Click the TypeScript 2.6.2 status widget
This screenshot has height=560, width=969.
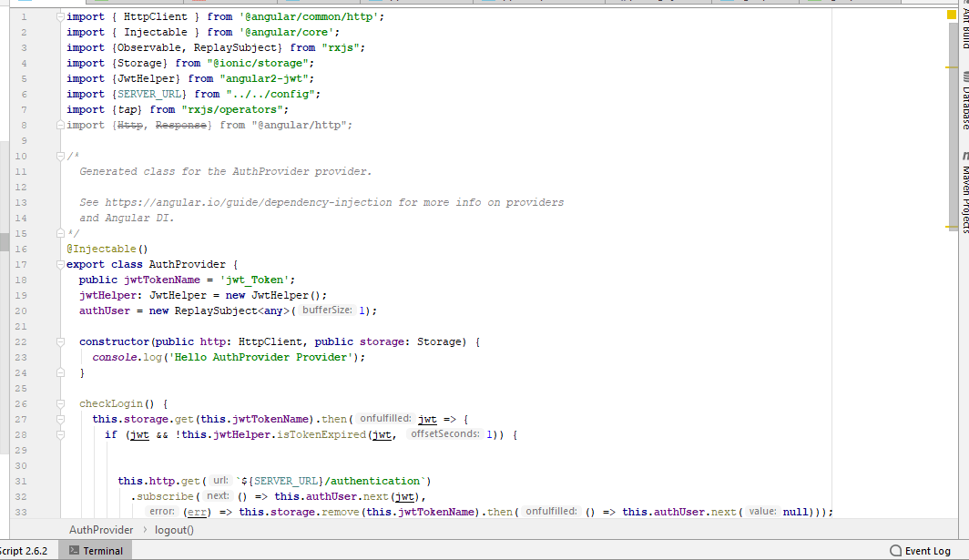point(25,550)
